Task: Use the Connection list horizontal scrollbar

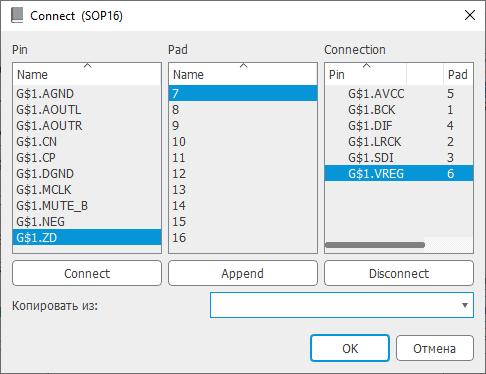Action: click(x=375, y=245)
